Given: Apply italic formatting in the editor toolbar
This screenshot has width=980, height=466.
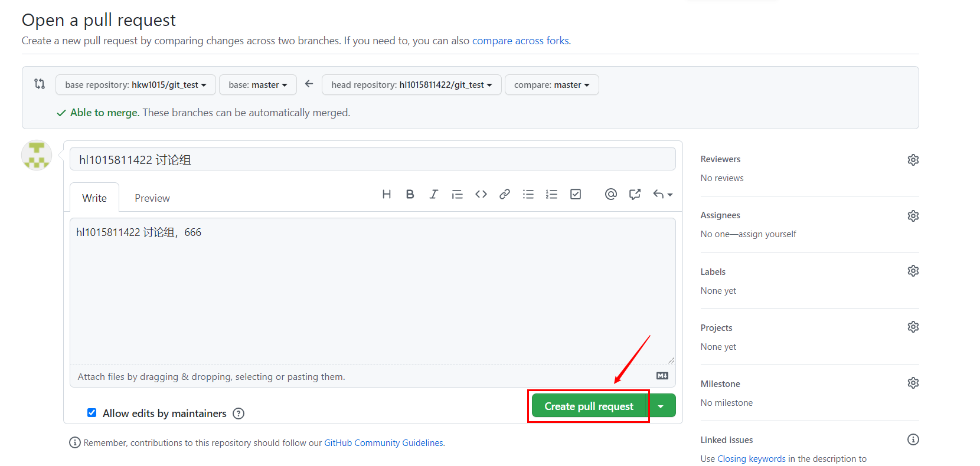Looking at the screenshot, I should tap(433, 194).
